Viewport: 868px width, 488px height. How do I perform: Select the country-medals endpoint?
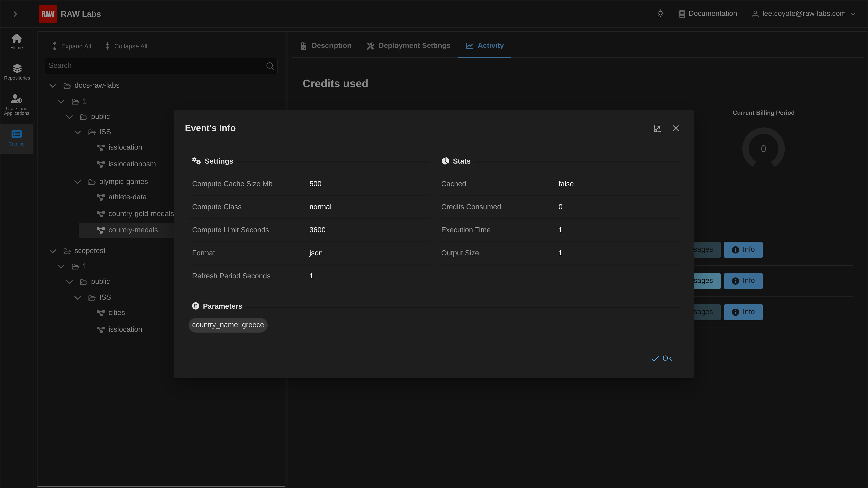click(133, 230)
